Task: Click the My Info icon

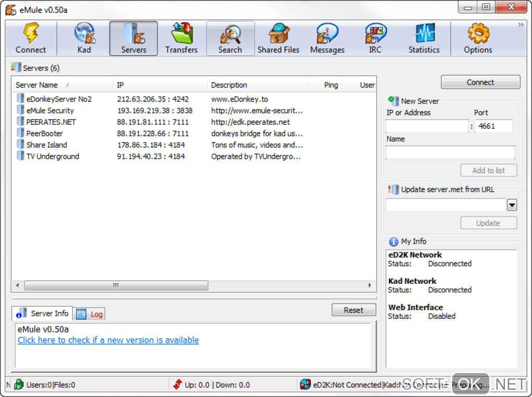Action: click(394, 242)
